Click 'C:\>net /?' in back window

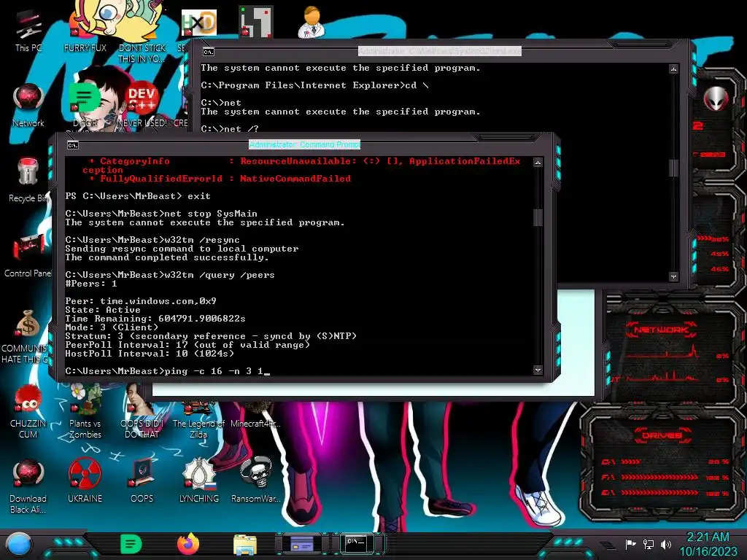(230, 129)
